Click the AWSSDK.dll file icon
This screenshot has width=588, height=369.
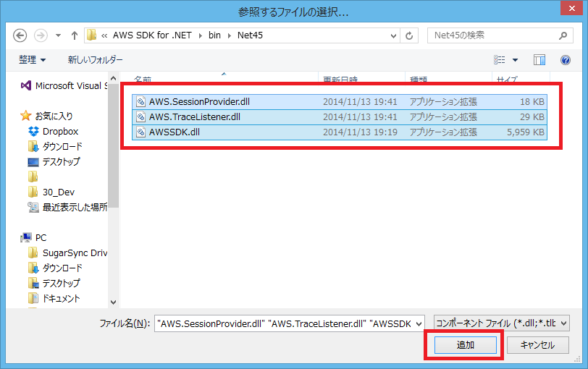click(140, 132)
